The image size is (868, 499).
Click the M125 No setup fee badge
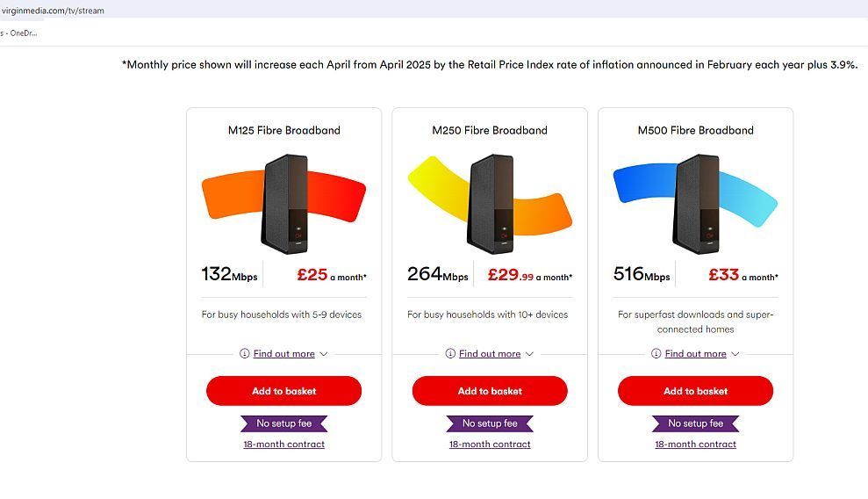[x=284, y=423]
